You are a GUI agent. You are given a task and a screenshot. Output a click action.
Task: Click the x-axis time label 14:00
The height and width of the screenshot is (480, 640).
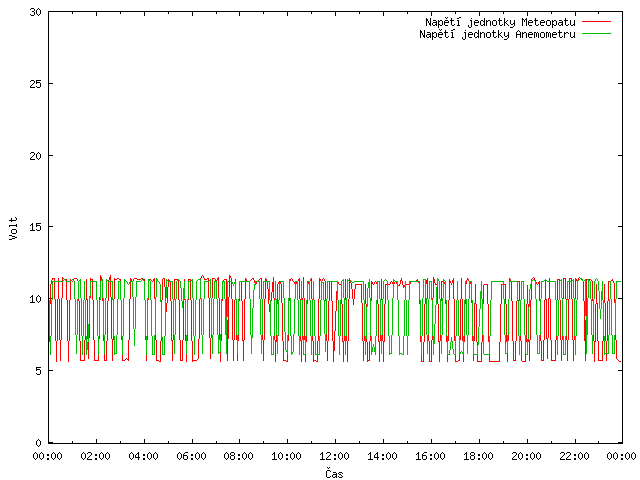(x=382, y=456)
